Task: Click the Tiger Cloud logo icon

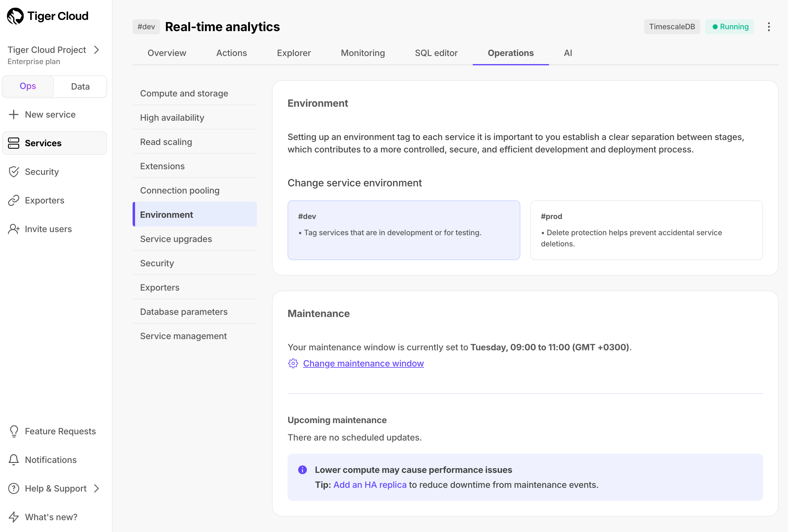Action: point(15,16)
